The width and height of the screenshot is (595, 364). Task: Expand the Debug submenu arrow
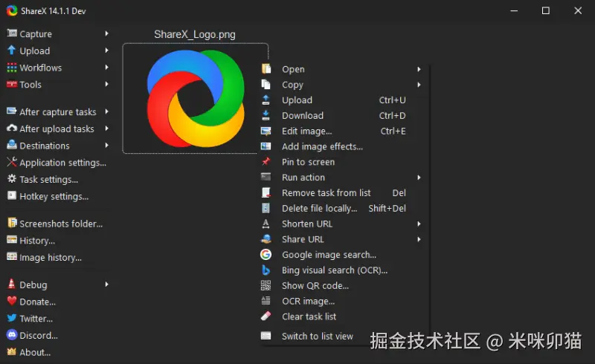point(106,284)
